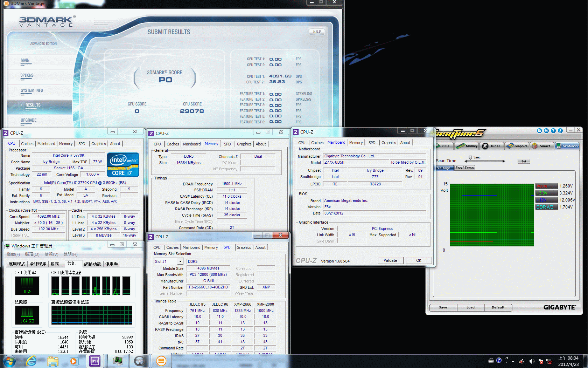588x368 pixels.
Task: Select the DDR A/B voltage legend swatch
Action: pos(547,207)
